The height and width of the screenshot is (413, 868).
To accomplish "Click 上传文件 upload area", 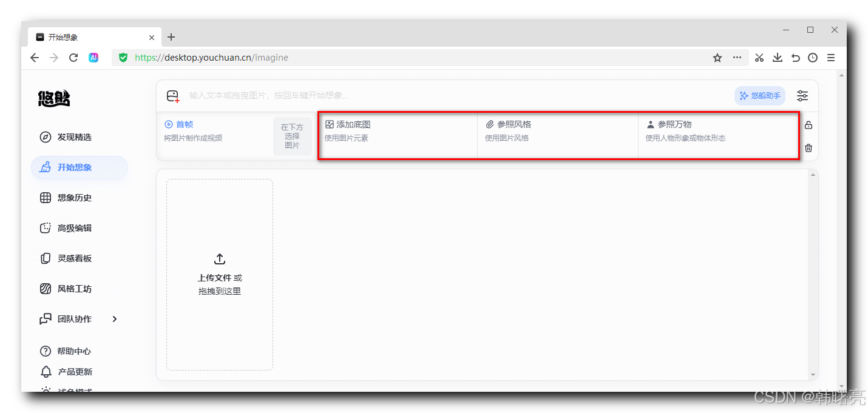I will pos(220,275).
